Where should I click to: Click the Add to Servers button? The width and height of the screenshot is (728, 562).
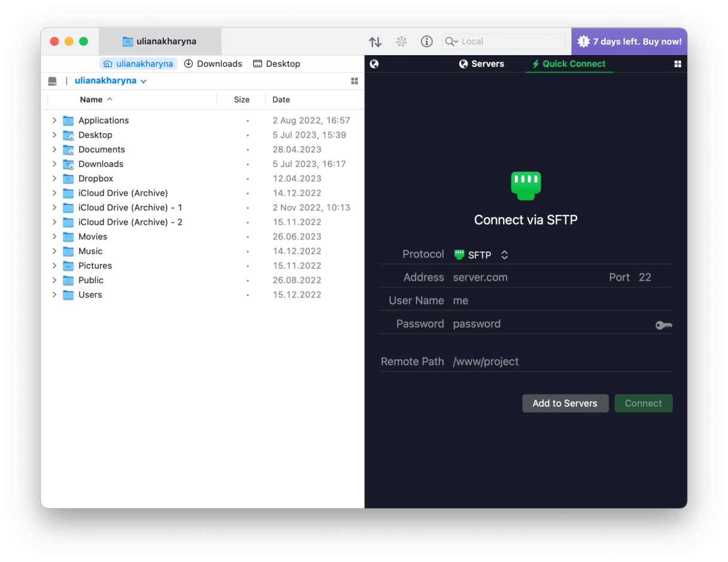565,403
